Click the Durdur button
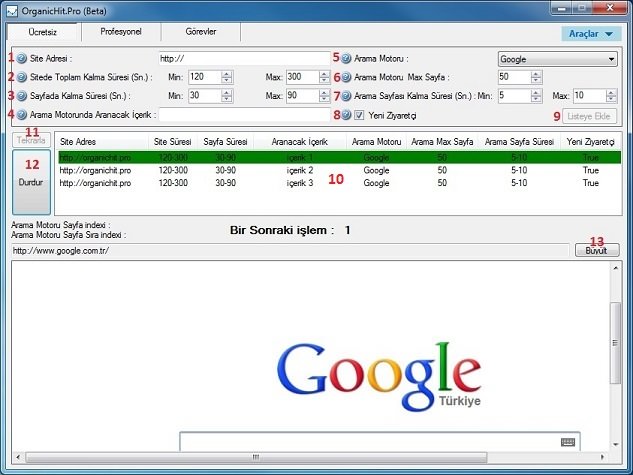This screenshot has height=475, width=633. pyautogui.click(x=31, y=182)
